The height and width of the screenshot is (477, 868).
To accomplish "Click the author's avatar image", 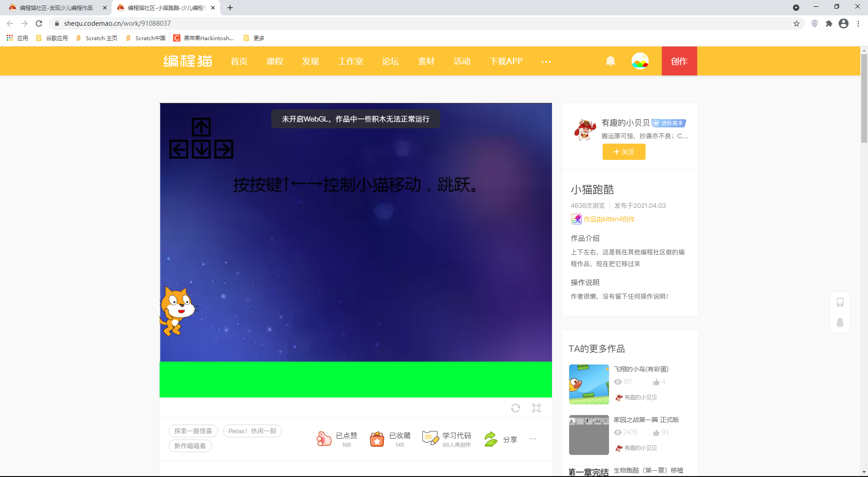I will pos(585,130).
